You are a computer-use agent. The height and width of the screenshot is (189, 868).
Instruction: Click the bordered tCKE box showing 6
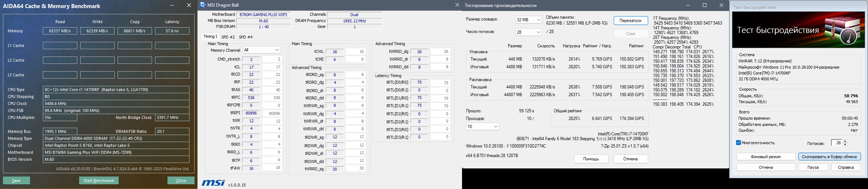(335, 59)
